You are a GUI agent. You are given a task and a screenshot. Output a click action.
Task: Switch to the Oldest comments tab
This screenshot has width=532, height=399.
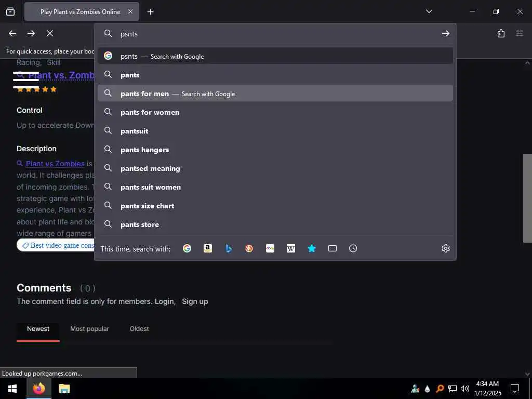(139, 329)
